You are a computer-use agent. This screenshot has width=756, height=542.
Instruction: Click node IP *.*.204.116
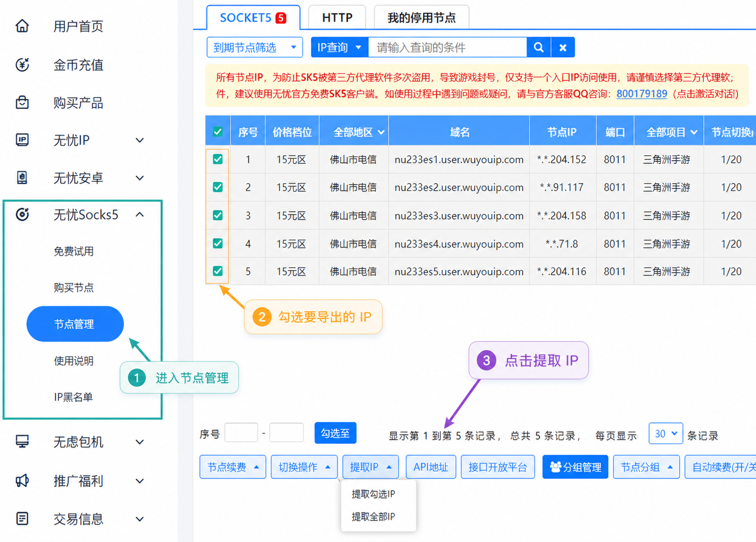(562, 272)
